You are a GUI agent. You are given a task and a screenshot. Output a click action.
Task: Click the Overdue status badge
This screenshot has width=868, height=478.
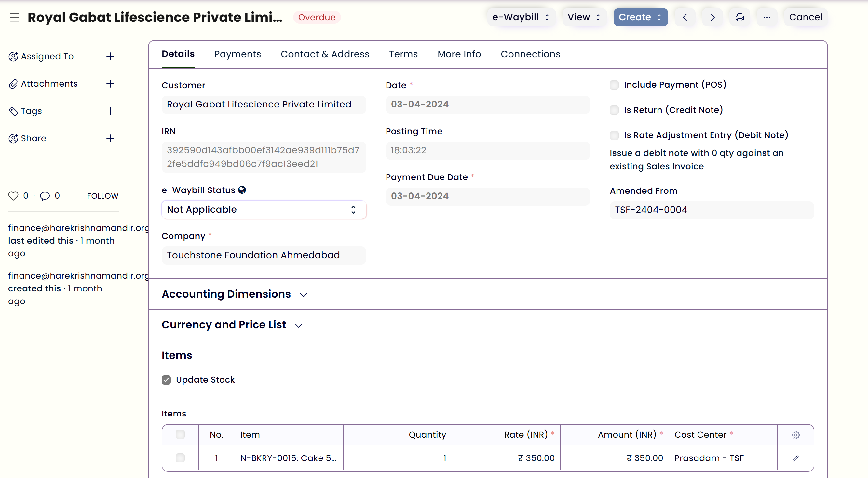[317, 17]
